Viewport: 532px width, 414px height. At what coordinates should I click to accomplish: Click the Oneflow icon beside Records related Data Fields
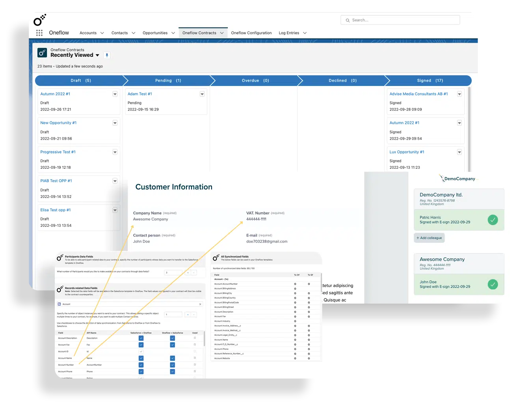pos(60,289)
